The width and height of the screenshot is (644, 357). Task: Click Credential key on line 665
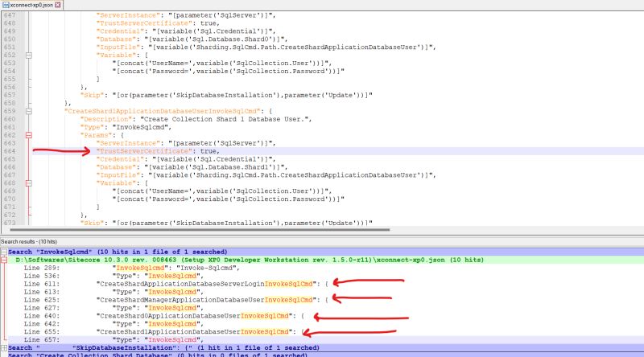(x=120, y=159)
